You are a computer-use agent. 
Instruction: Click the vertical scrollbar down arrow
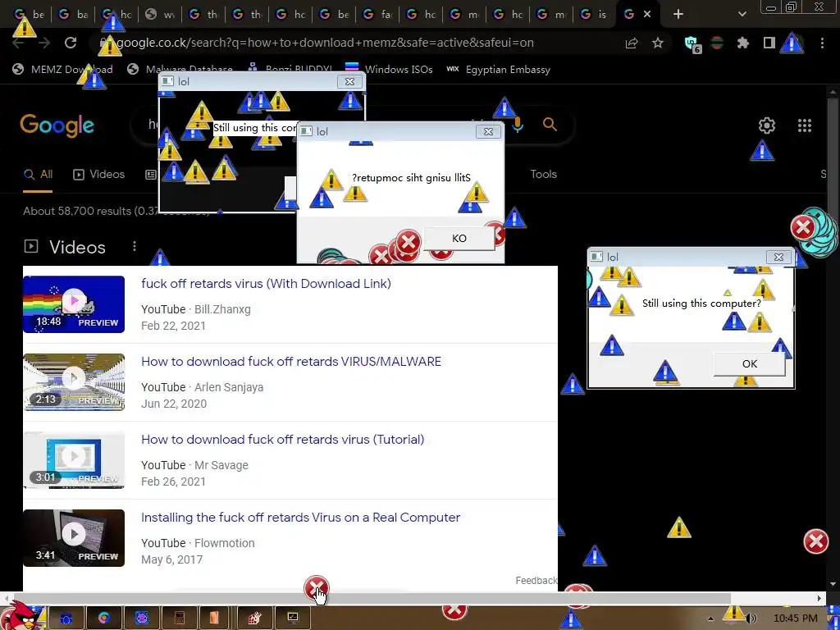pos(832,584)
